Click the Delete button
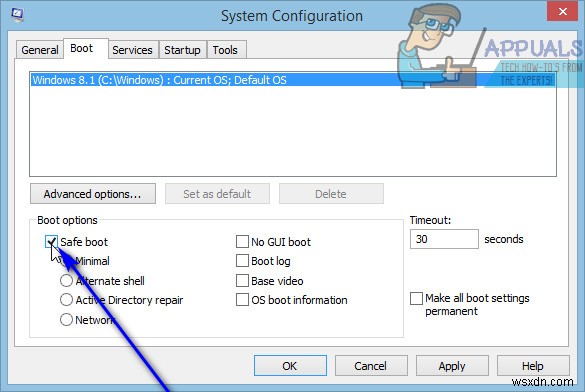The width and height of the screenshot is (585, 392). [331, 194]
